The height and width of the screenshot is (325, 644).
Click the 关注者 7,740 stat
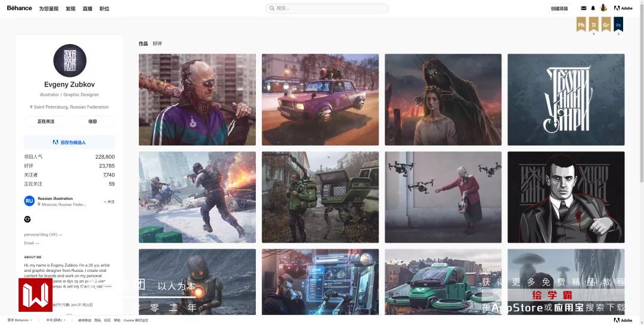pyautogui.click(x=69, y=175)
